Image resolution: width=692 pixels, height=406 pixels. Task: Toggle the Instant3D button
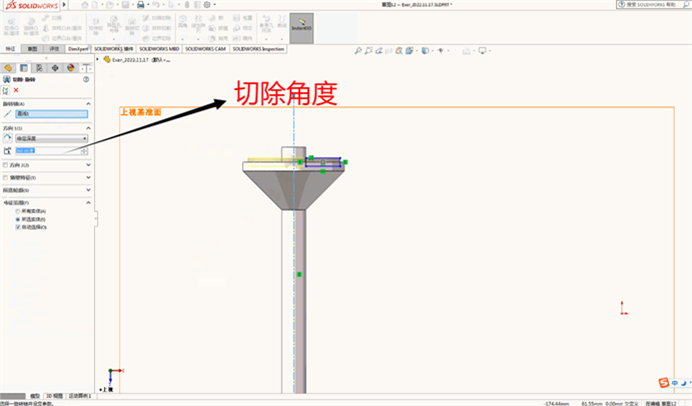(301, 28)
